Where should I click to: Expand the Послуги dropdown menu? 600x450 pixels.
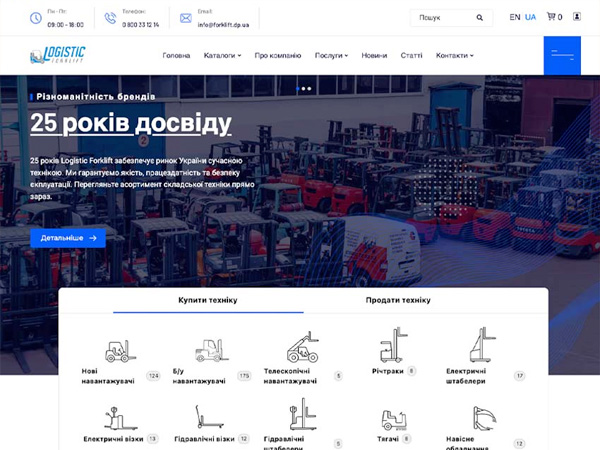click(x=331, y=56)
